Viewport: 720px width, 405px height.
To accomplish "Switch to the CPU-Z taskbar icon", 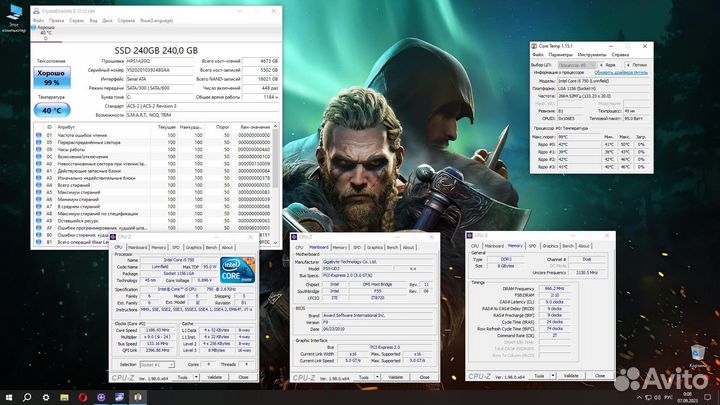I will (x=101, y=397).
